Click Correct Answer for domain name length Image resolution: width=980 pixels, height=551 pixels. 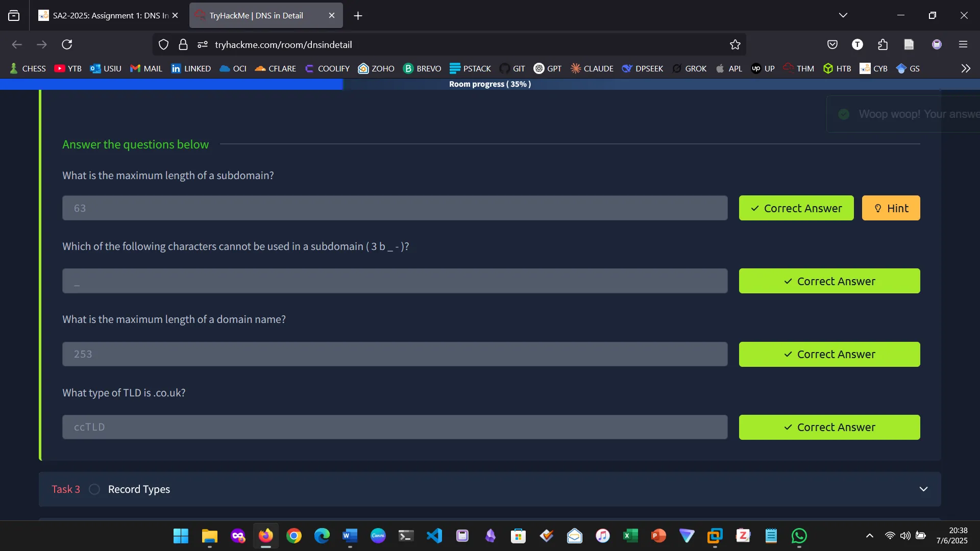click(829, 354)
